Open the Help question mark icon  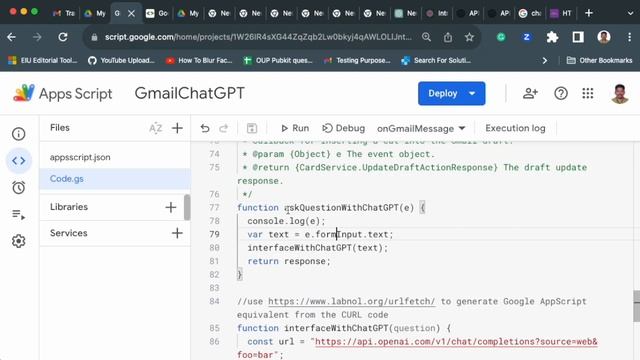click(561, 93)
